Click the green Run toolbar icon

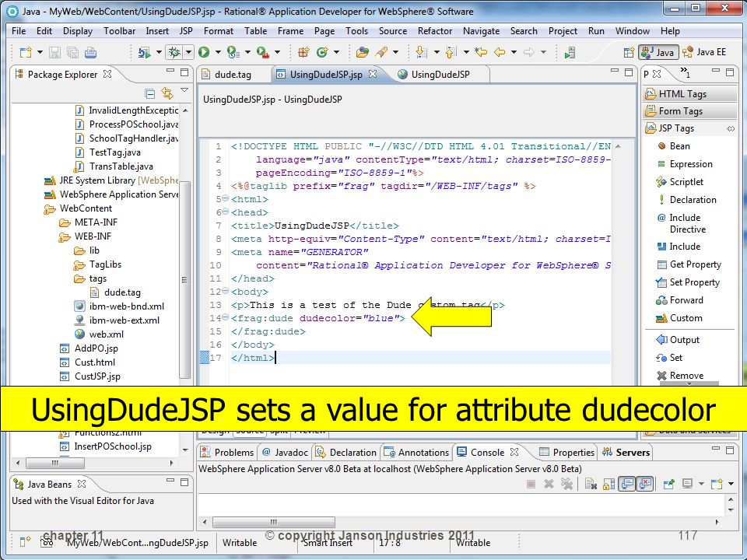(x=204, y=52)
